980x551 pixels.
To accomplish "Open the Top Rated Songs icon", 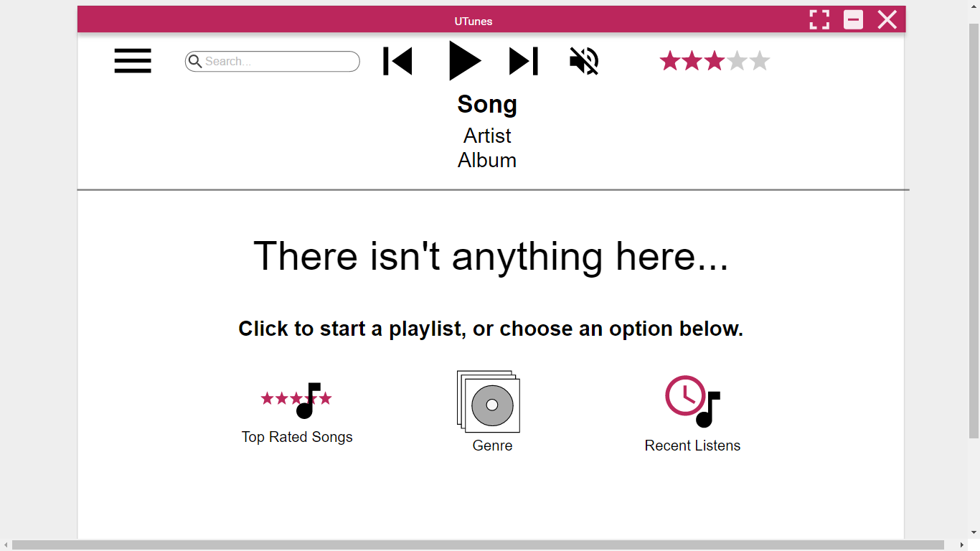I will (296, 400).
